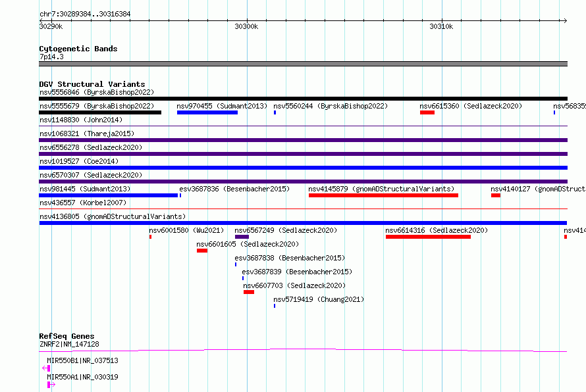Select the nsv1068321 purple variant bar

click(303, 140)
